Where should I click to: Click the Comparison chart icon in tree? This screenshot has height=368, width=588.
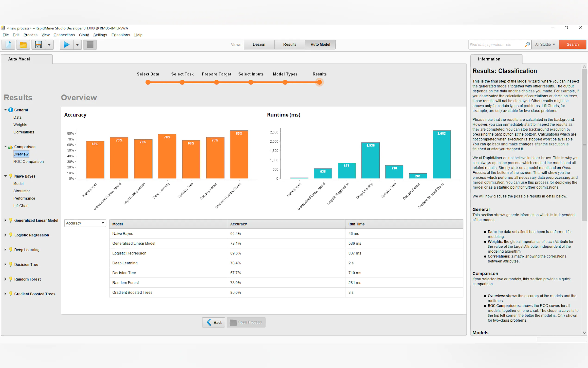11,147
